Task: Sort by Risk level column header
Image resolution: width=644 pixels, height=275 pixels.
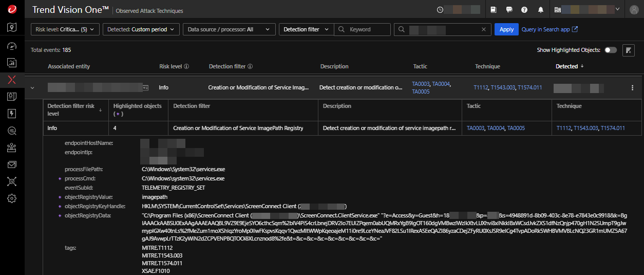Action: (x=171, y=66)
